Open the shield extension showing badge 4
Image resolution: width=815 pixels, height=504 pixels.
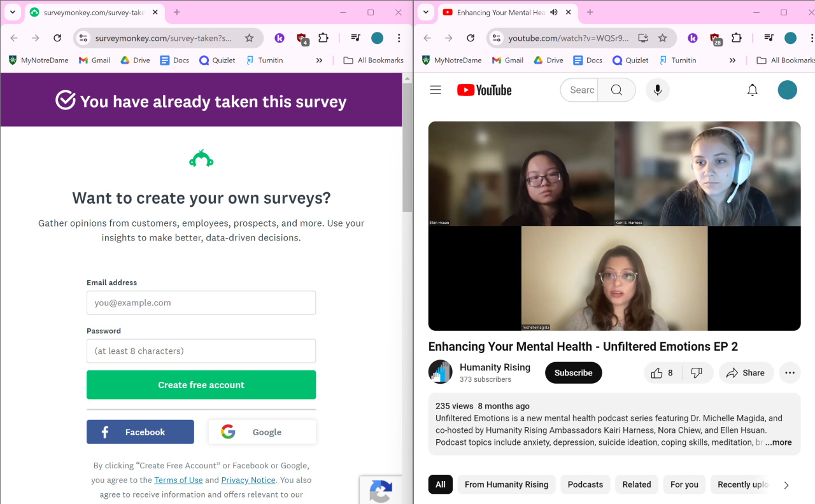302,39
